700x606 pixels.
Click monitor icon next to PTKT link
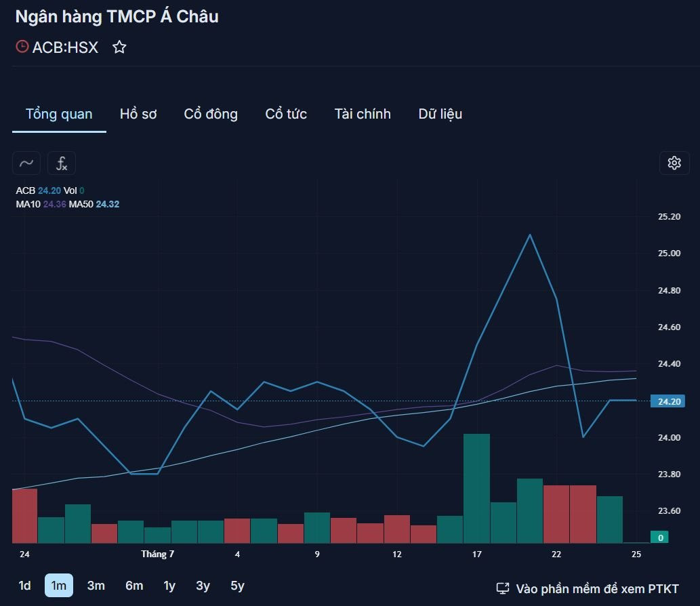(x=503, y=588)
